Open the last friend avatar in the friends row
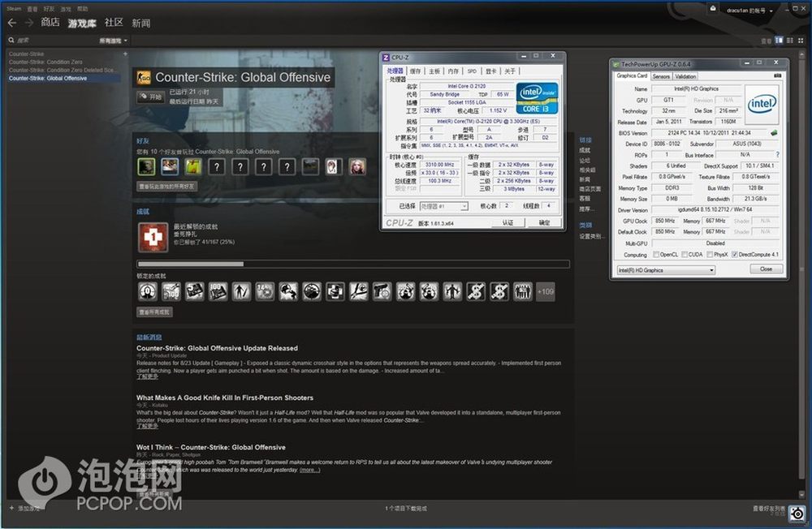Screen dimensions: 812x529 (x=356, y=166)
